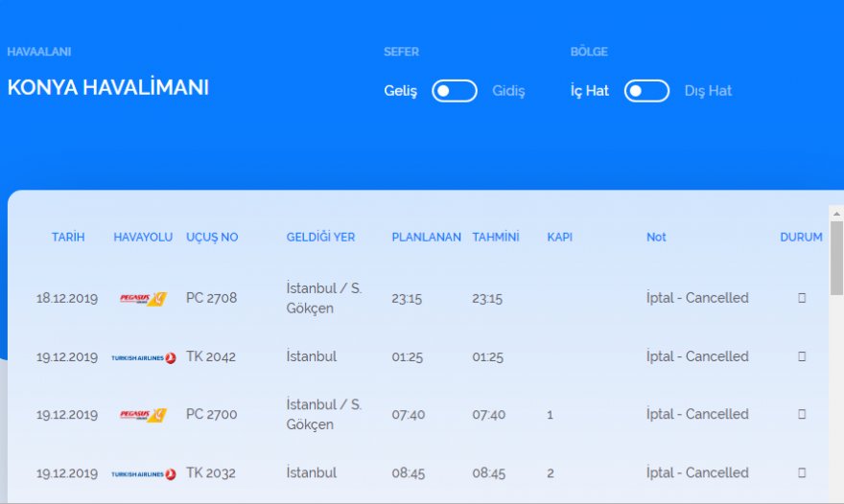Click status icon for flight PC 2708

pyautogui.click(x=802, y=298)
